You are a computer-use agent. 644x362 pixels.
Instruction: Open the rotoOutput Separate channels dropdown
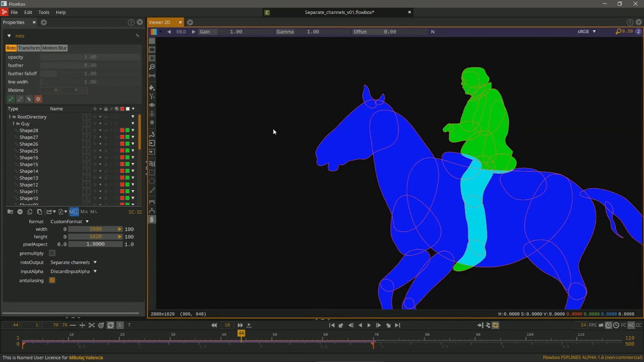tap(73, 262)
